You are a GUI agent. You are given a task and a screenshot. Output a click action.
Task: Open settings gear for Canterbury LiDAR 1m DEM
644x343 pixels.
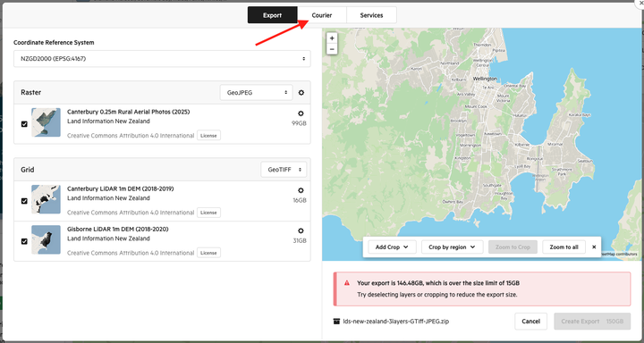tap(301, 190)
